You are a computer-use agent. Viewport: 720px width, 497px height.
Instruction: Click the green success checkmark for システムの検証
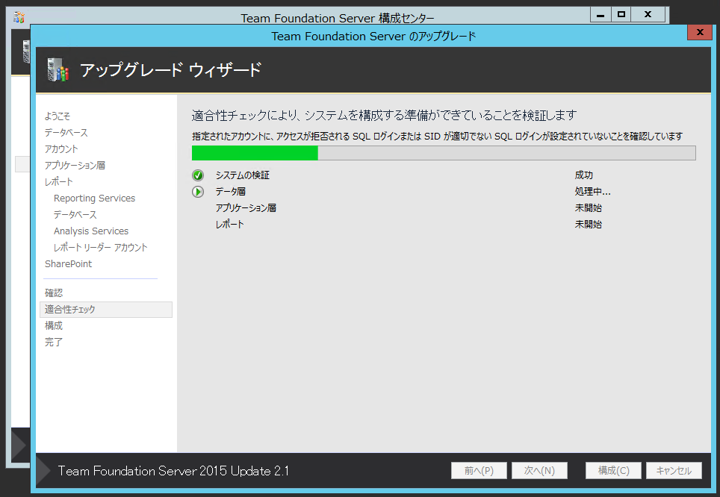(x=198, y=175)
